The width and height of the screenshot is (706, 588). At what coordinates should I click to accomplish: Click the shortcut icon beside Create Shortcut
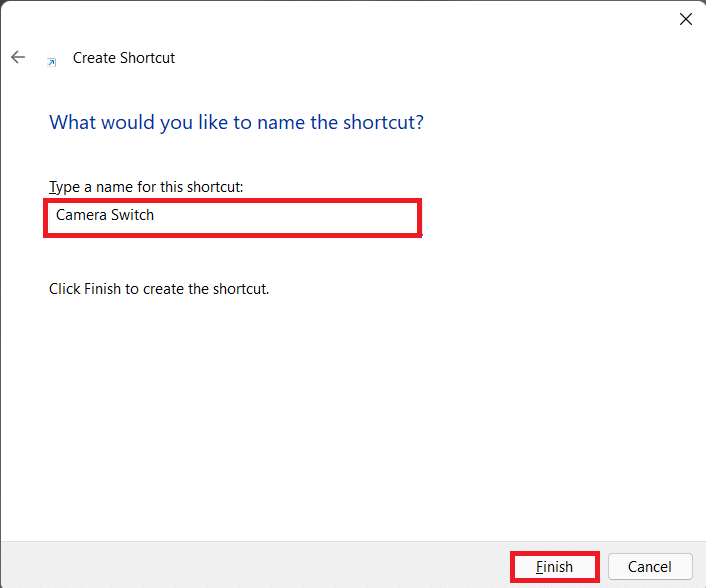tap(52, 60)
